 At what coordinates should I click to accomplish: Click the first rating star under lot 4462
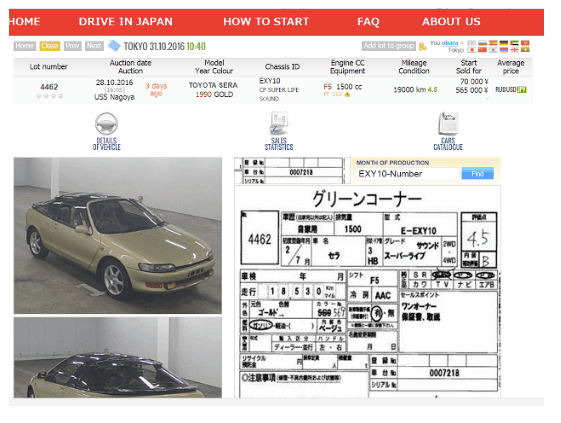point(39,96)
